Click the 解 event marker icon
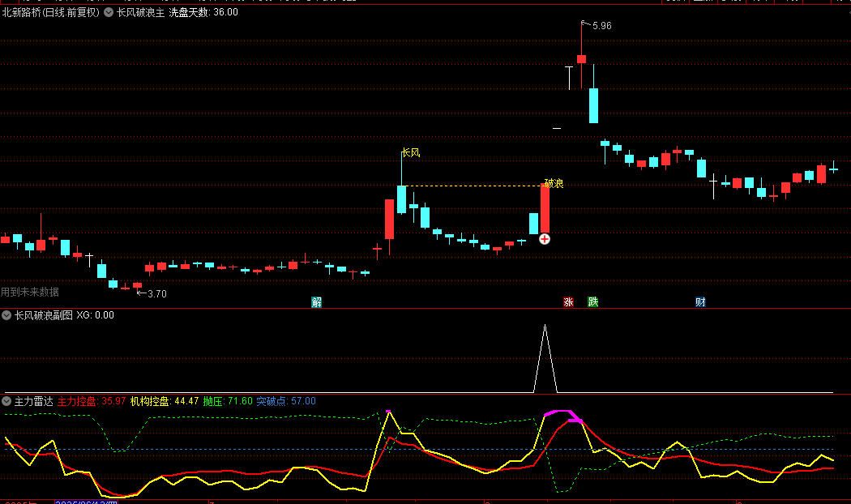The image size is (851, 504). pos(316,302)
